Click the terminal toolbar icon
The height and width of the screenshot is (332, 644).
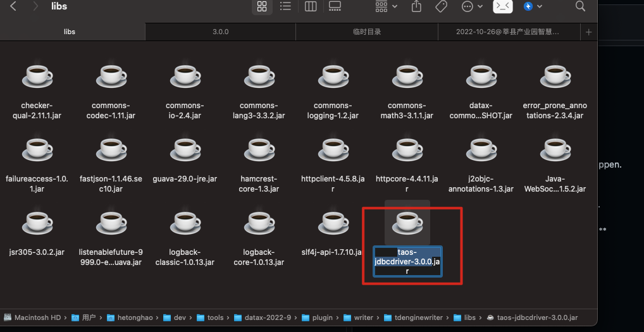pyautogui.click(x=503, y=6)
